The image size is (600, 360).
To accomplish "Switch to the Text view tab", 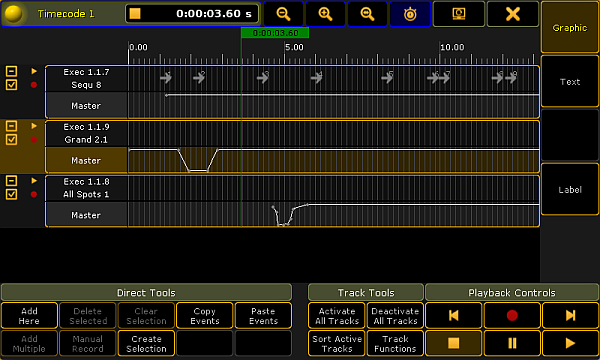I will [570, 81].
